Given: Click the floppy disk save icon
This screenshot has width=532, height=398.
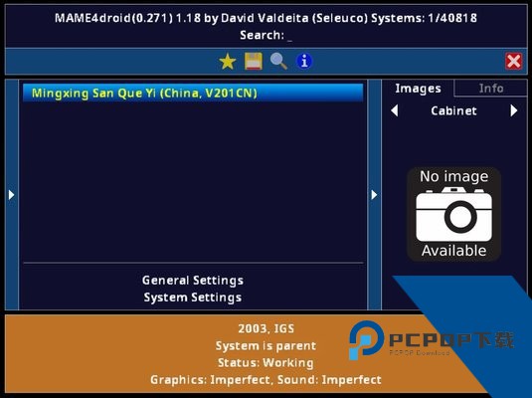Looking at the screenshot, I should pos(254,62).
